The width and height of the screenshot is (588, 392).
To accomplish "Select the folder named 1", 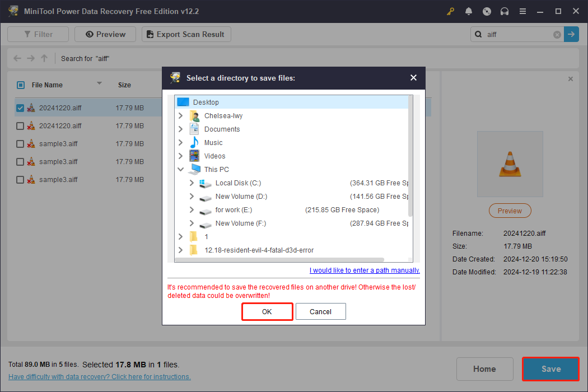I will [x=206, y=237].
